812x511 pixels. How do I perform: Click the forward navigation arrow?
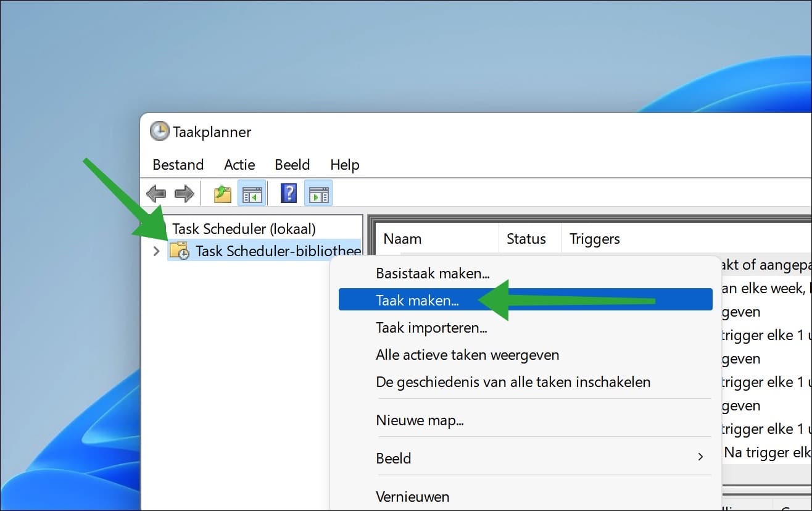pos(183,193)
